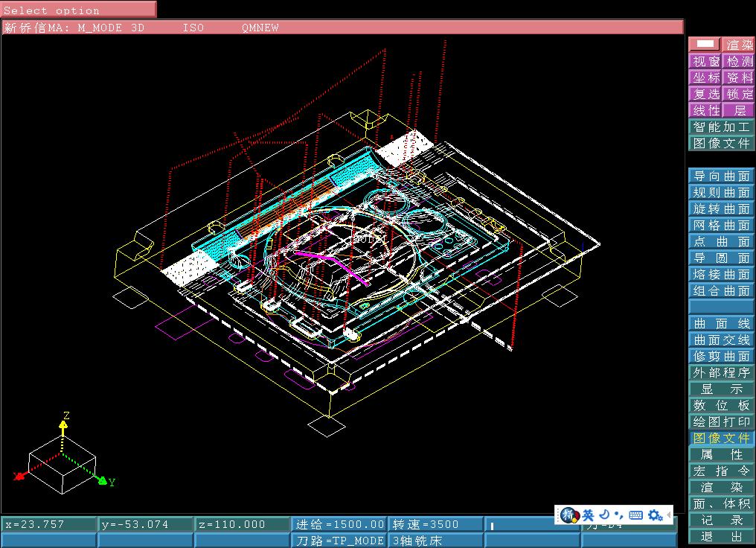
Task: Click the XYZ coordinate axis triad
Action: pos(64,453)
